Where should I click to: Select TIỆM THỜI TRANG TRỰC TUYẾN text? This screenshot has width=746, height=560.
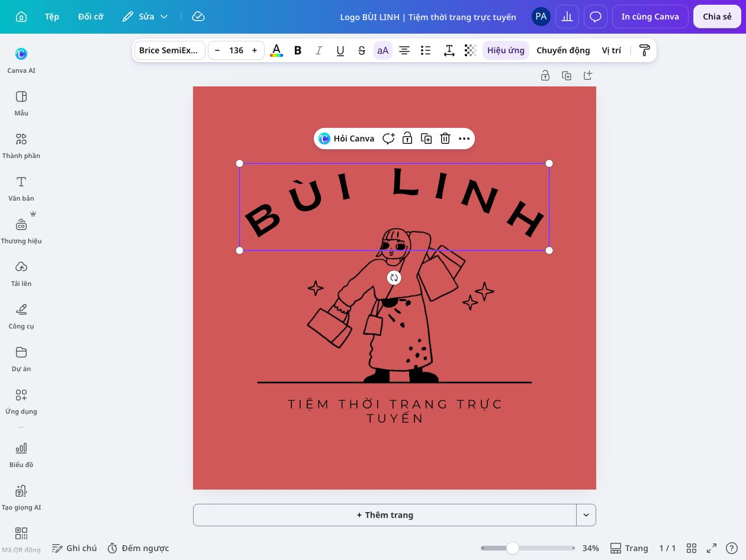point(395,411)
